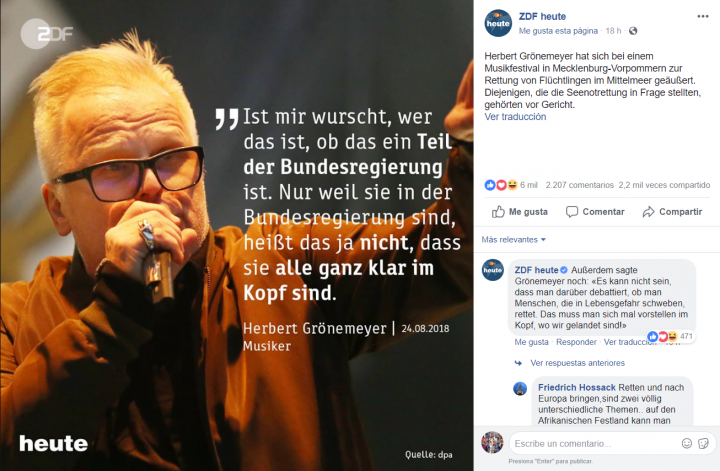720x471 pixels.
Task: Click Responder under ZDF heute comment
Action: pyautogui.click(x=576, y=342)
